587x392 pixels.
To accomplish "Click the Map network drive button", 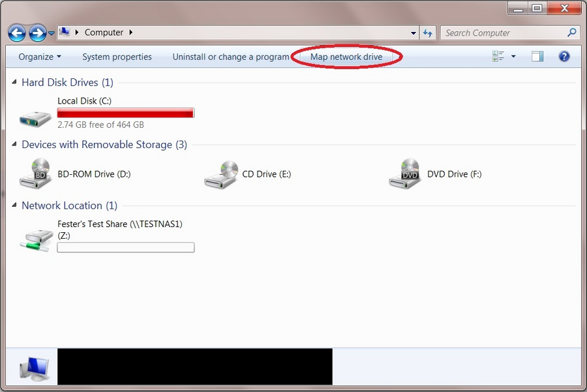I will tap(346, 57).
